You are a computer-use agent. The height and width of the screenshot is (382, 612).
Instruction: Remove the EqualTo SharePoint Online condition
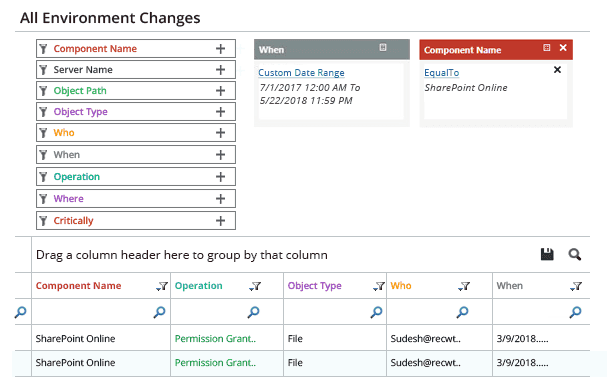click(x=557, y=70)
